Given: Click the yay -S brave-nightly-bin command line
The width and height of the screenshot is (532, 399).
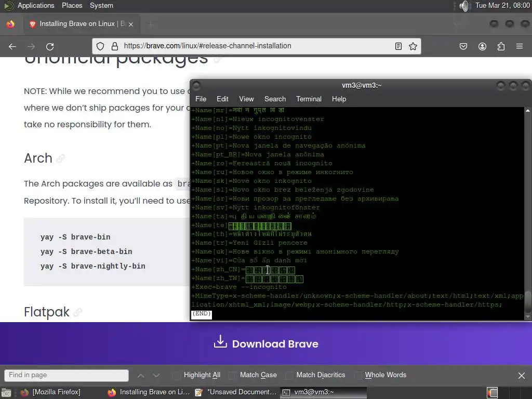Looking at the screenshot, I should [92, 267].
